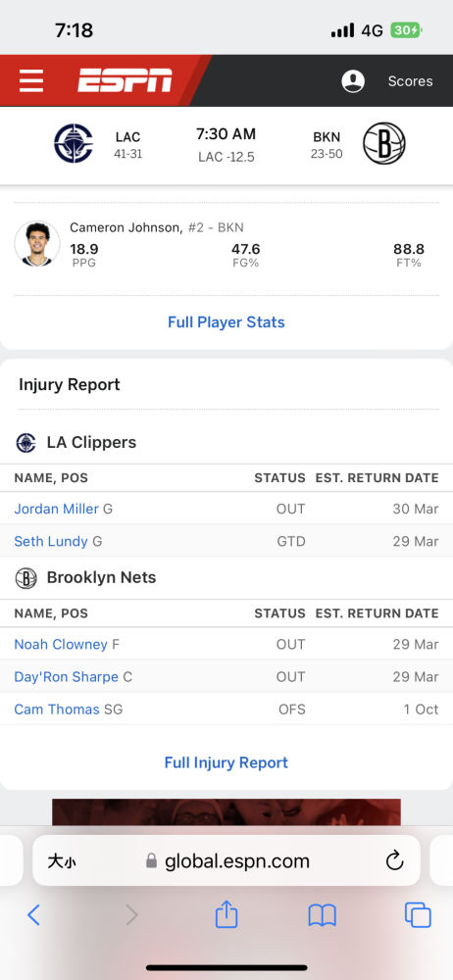Tap the Brooklyn Nets logo in scoreboard
The height and width of the screenshot is (980, 453).
[x=384, y=143]
